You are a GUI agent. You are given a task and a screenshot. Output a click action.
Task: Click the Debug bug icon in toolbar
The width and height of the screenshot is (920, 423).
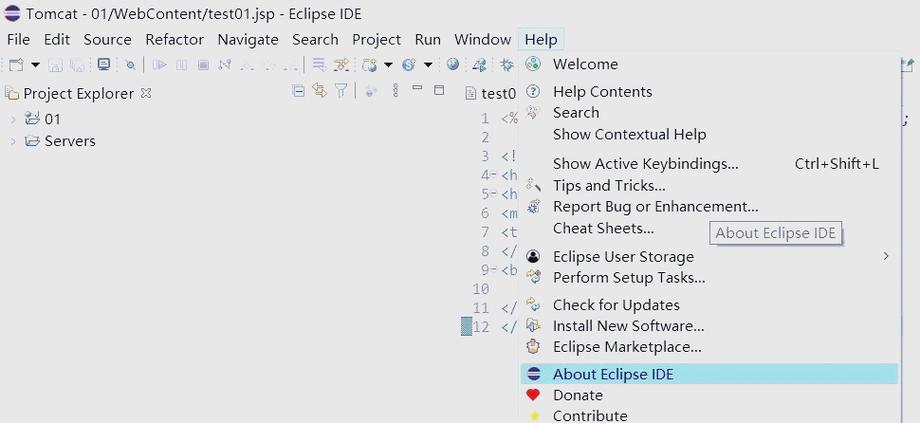pos(507,65)
